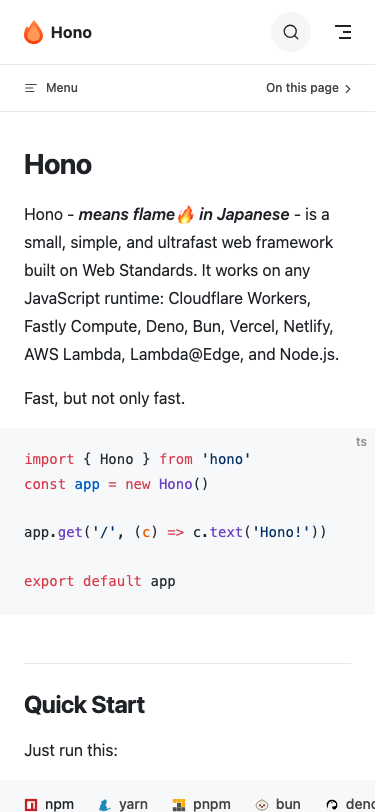This screenshot has height=812, width=375.
Task: Expand the On this page outline
Action: point(309,88)
